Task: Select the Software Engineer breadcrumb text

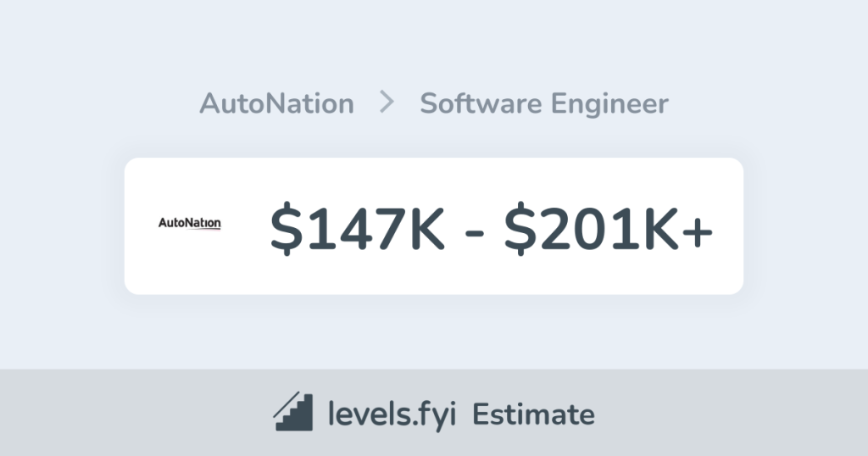Action: tap(544, 103)
